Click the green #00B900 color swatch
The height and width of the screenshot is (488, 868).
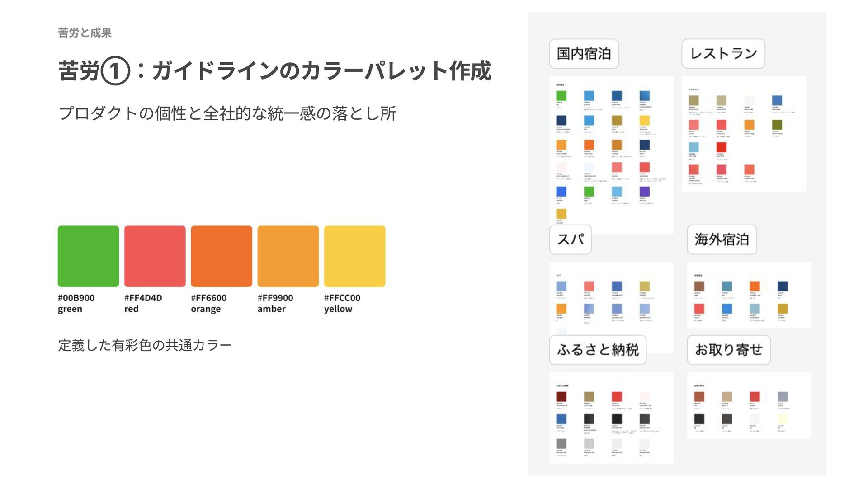(x=89, y=256)
